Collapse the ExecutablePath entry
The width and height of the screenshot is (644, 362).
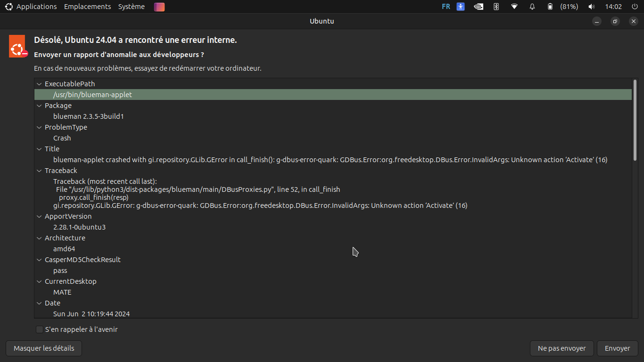click(39, 84)
